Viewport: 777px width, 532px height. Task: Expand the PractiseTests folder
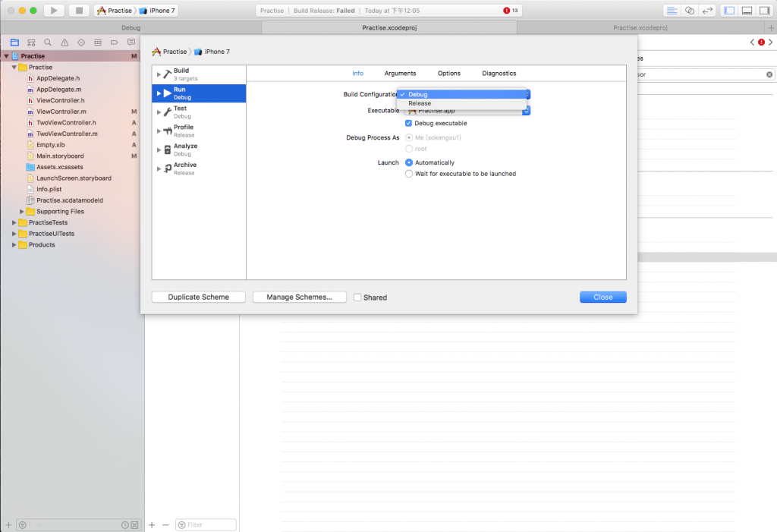tap(14, 222)
